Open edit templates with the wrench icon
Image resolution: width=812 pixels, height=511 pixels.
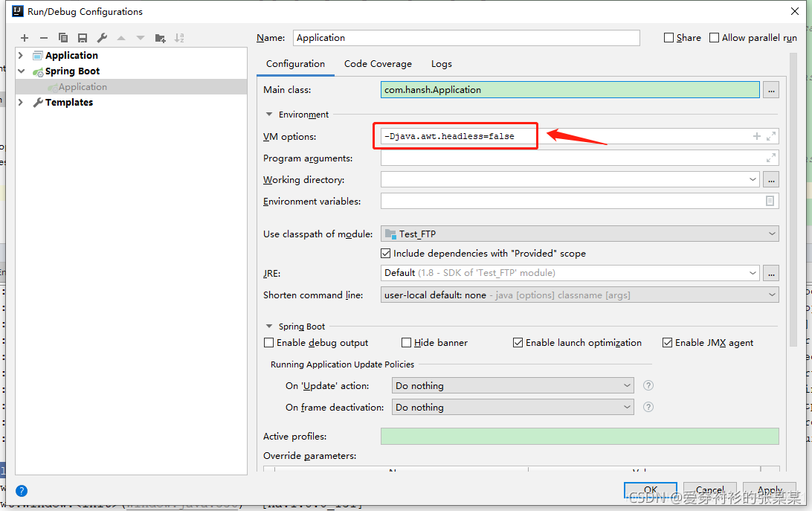(x=102, y=37)
